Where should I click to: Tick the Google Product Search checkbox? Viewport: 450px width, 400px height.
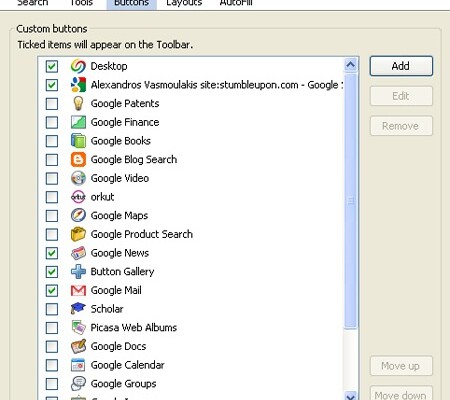pyautogui.click(x=52, y=234)
